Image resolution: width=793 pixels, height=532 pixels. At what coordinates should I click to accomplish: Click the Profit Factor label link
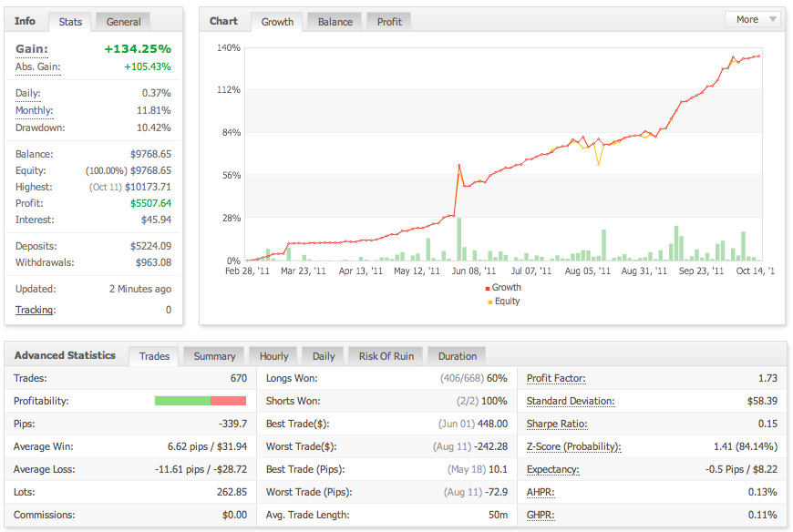tap(556, 378)
